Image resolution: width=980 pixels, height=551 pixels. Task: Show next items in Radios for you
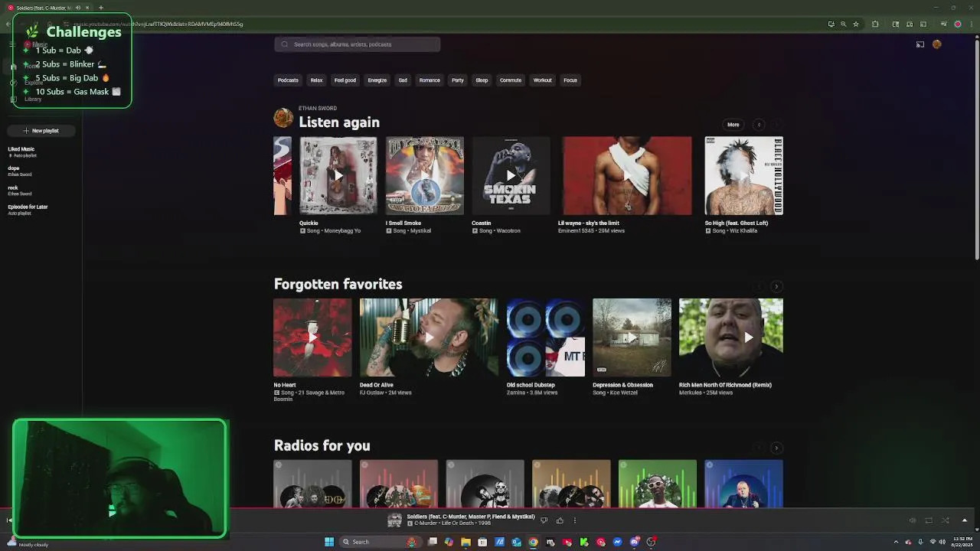[x=776, y=448]
